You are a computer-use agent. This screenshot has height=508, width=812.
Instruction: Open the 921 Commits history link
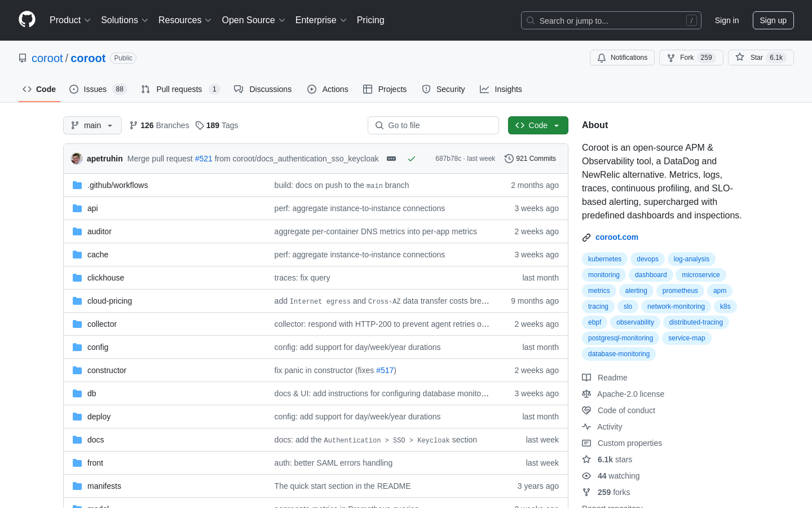[x=531, y=159]
